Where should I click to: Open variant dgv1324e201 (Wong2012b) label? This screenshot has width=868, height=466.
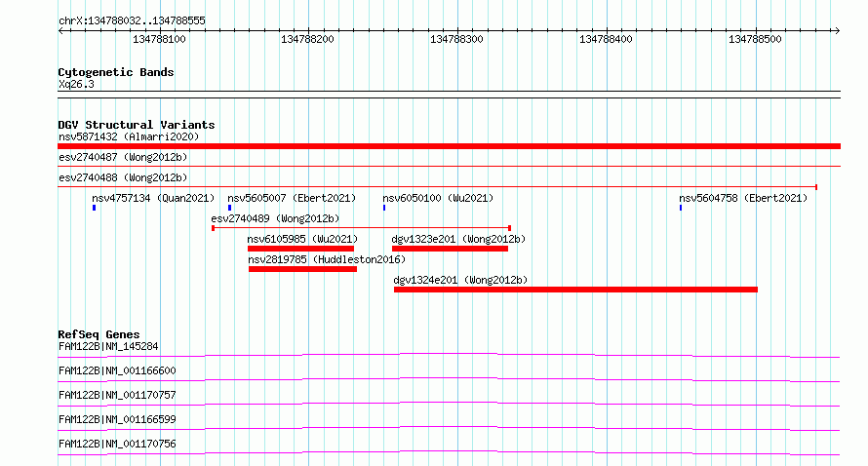[x=460, y=280]
